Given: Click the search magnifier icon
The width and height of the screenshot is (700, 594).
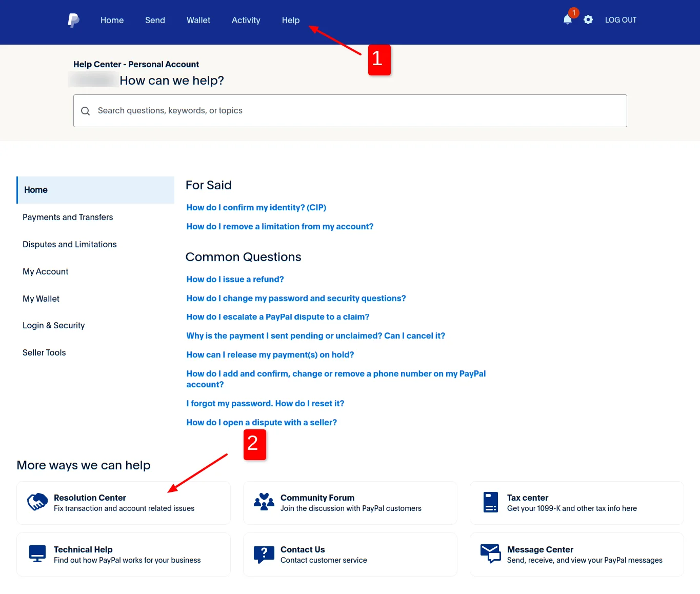Looking at the screenshot, I should pyautogui.click(x=86, y=111).
